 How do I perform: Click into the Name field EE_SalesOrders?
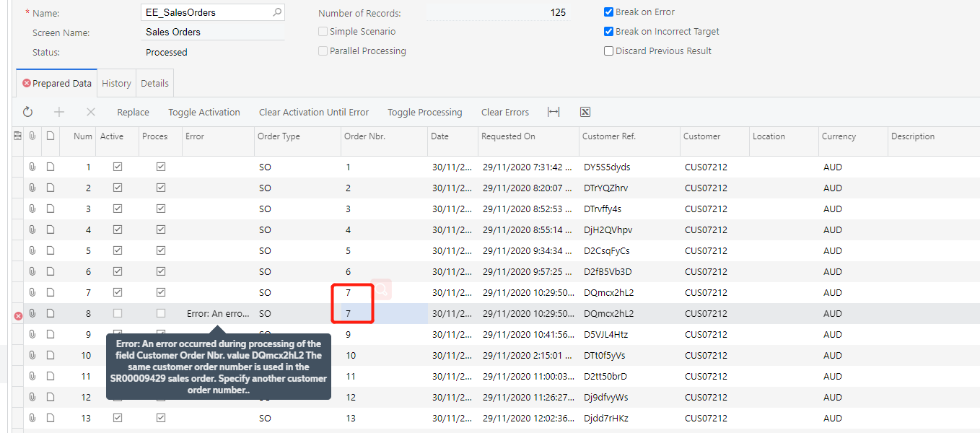click(x=204, y=12)
